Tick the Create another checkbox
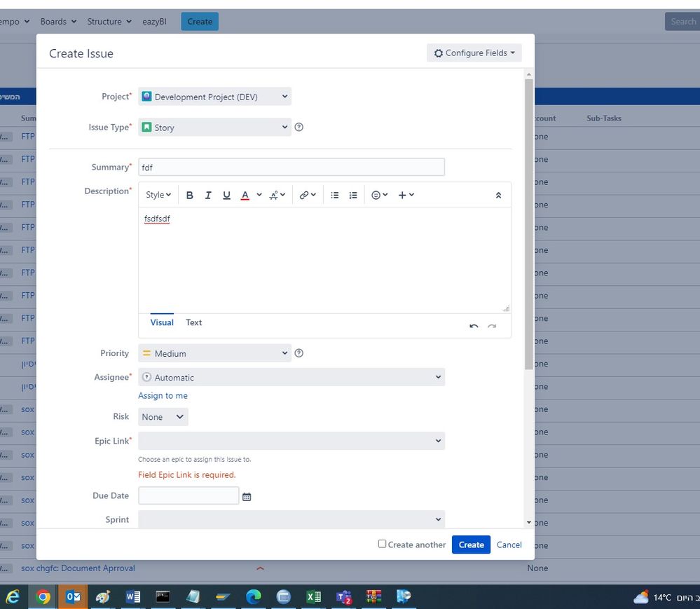The width and height of the screenshot is (700, 609). pos(382,544)
